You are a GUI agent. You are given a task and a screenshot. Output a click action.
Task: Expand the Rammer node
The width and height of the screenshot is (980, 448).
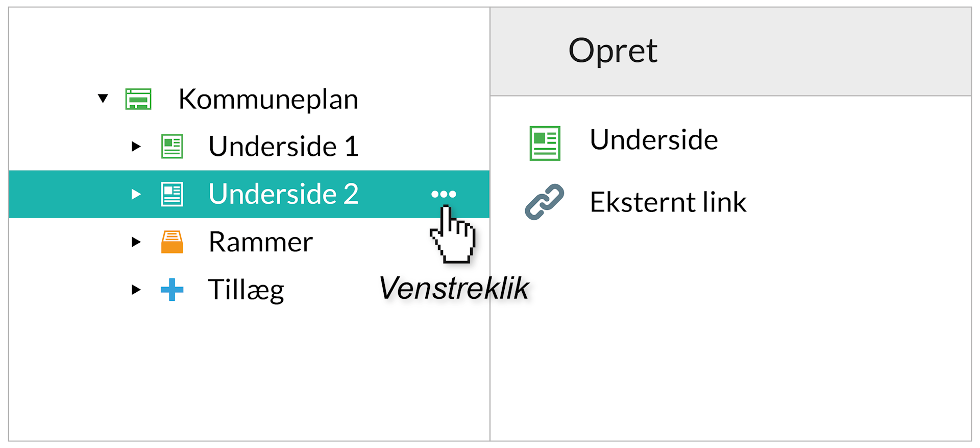[136, 242]
